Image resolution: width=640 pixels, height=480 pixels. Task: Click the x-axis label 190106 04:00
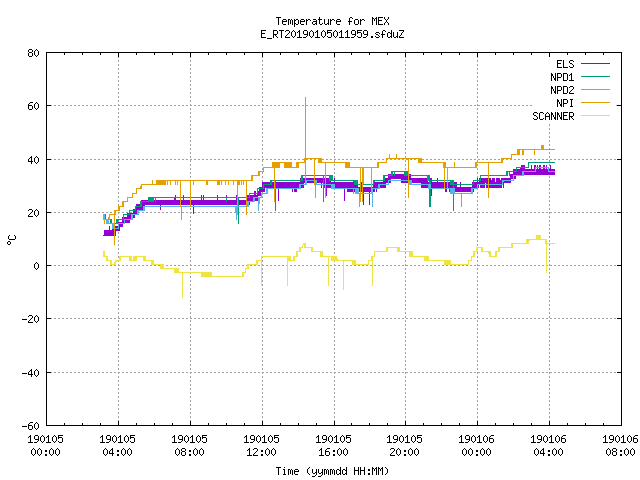tap(548, 446)
